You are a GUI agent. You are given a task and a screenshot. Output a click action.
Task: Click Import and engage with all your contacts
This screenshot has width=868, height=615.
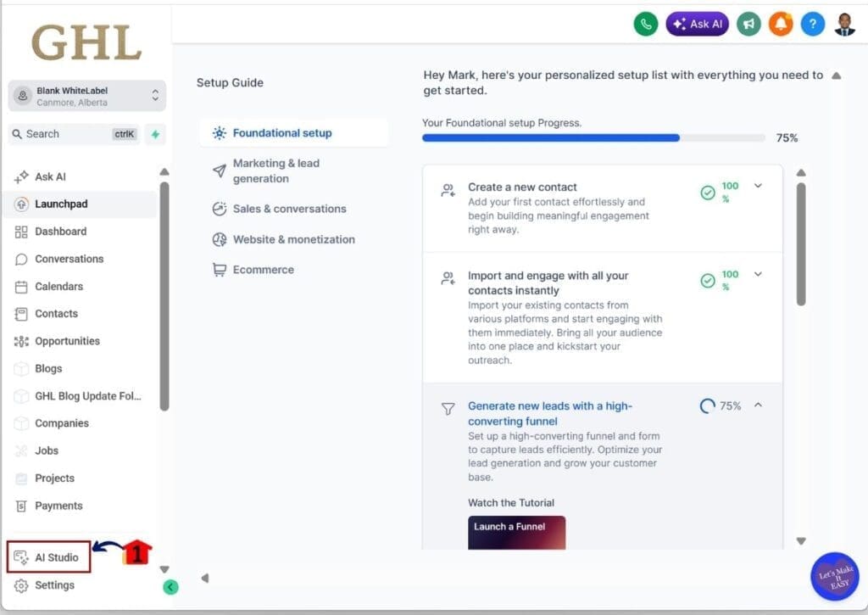[x=548, y=283]
